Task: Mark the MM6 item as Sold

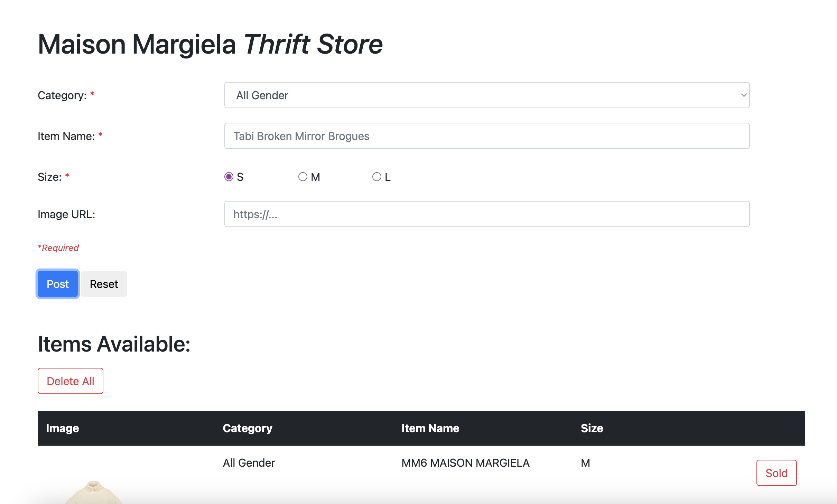Action: [x=776, y=473]
